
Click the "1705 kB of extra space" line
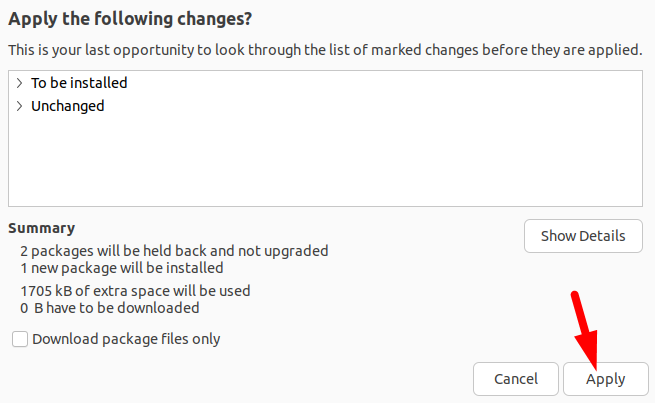135,291
